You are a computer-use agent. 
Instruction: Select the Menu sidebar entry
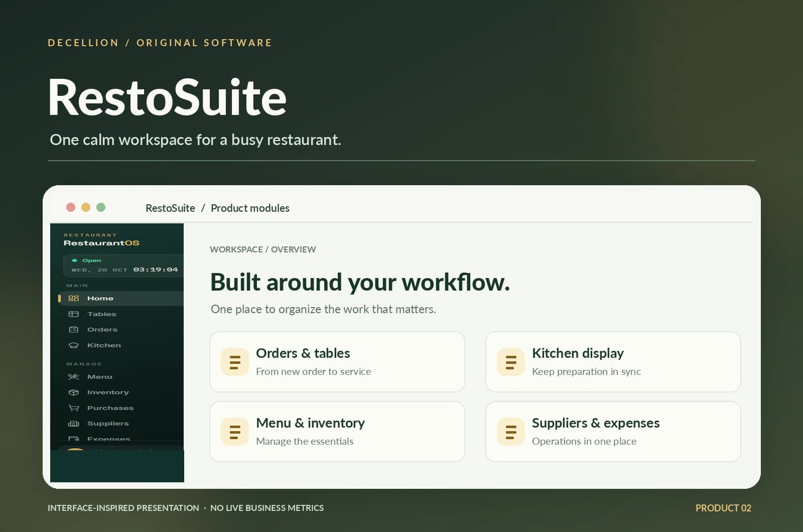point(121,377)
